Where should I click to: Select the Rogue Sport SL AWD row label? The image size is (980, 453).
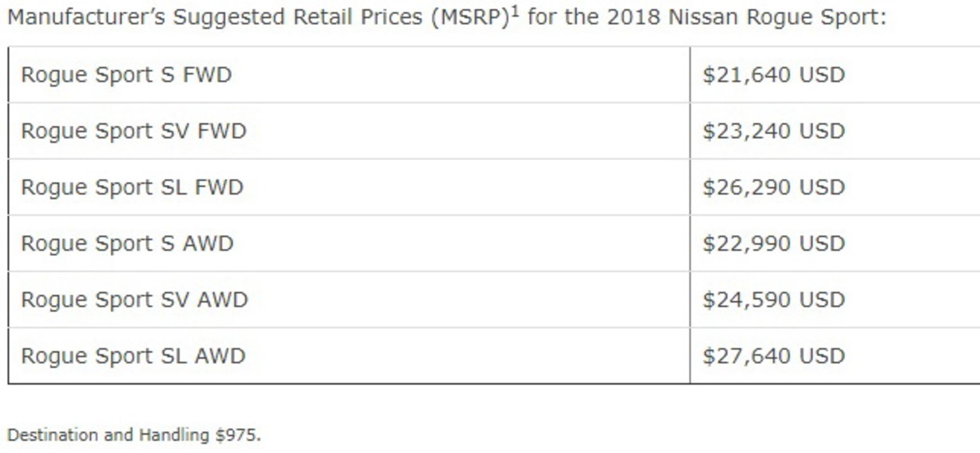pyautogui.click(x=133, y=356)
